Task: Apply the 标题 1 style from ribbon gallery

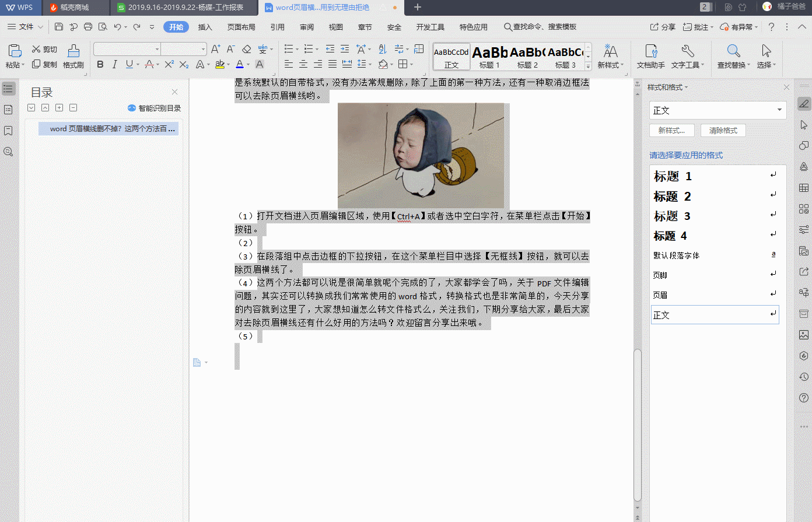Action: 489,57
